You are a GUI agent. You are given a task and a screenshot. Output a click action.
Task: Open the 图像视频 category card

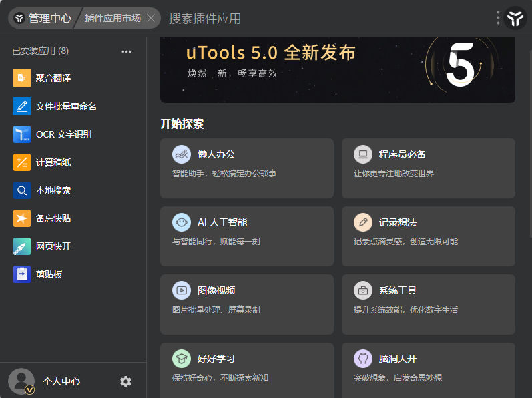[247, 305]
